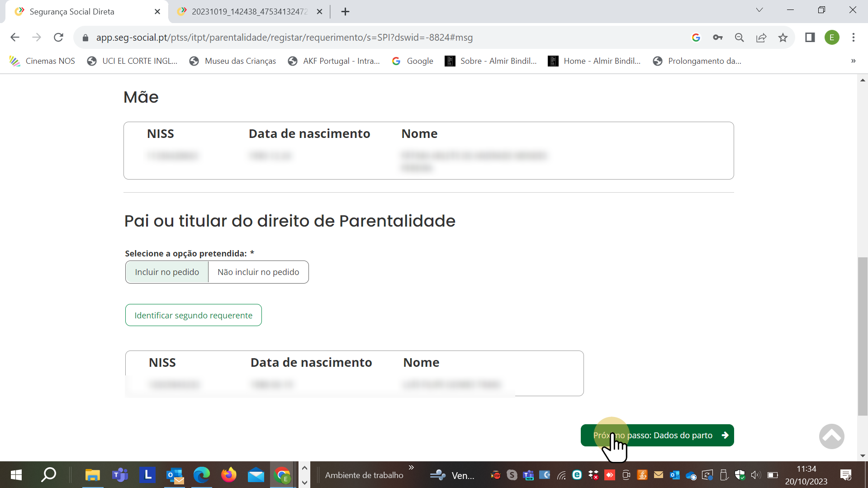This screenshot has width=868, height=488.
Task: Bookmark this page via the star icon
Action: [783, 38]
